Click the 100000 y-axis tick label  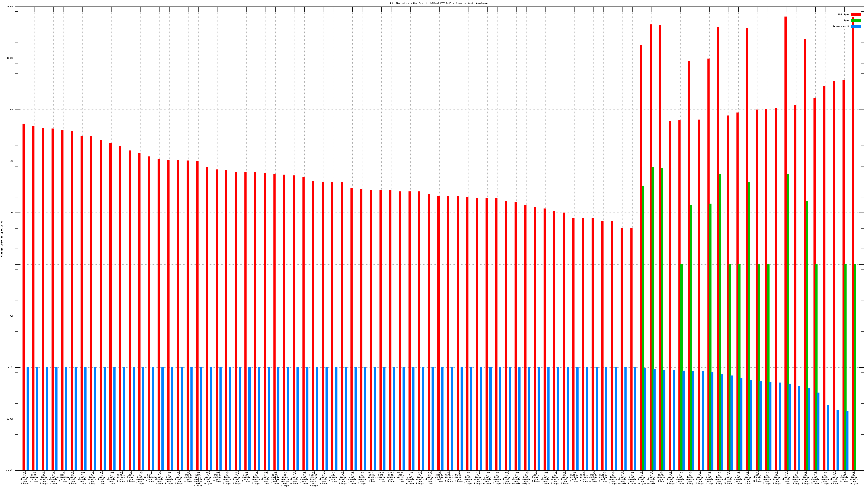click(10, 7)
